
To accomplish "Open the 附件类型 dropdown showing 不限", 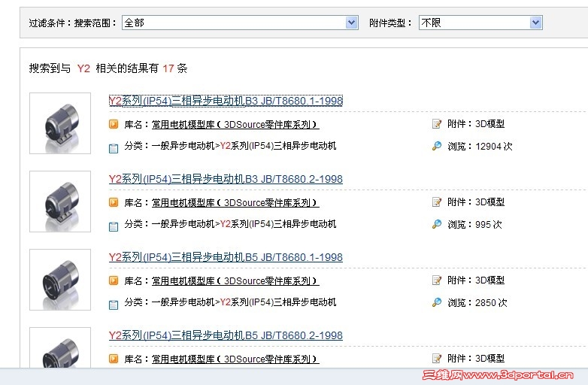I will coord(480,23).
